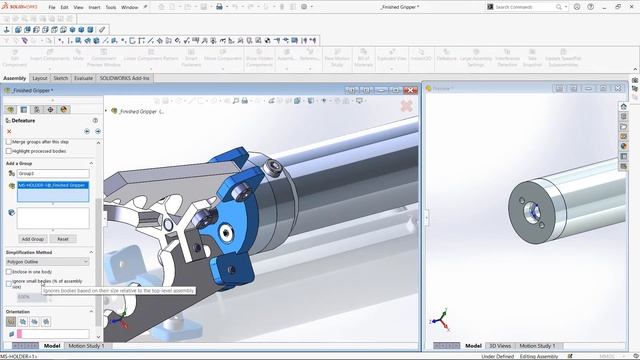Open the Insert menu
The image size is (640, 360).
point(94,7)
